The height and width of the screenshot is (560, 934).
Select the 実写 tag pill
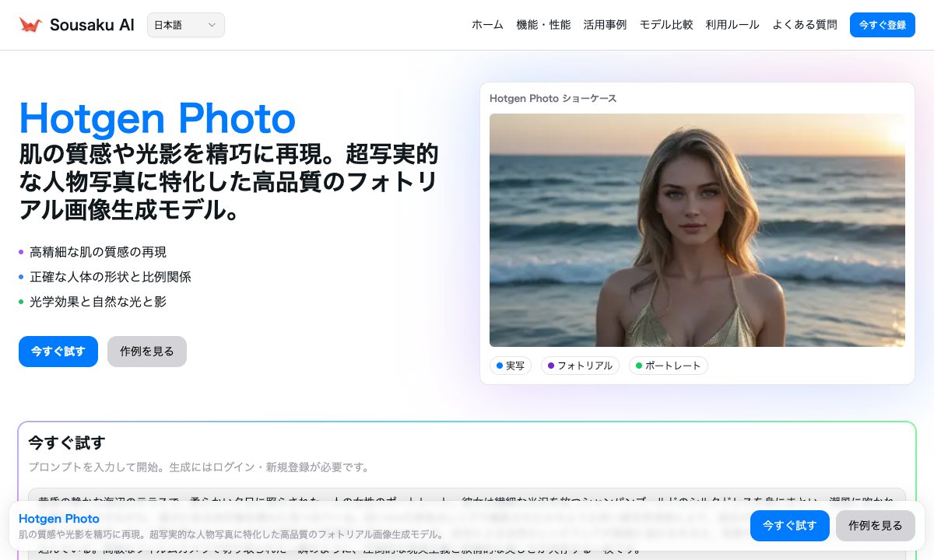[x=511, y=365]
